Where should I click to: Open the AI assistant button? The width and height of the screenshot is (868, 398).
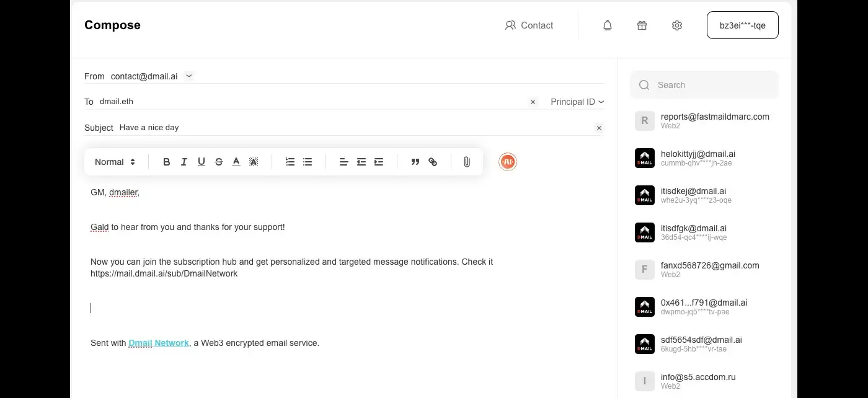pos(507,162)
